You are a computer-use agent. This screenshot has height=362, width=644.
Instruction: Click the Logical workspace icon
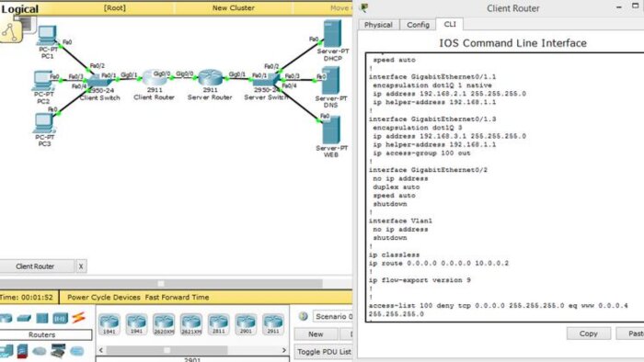(x=11, y=31)
